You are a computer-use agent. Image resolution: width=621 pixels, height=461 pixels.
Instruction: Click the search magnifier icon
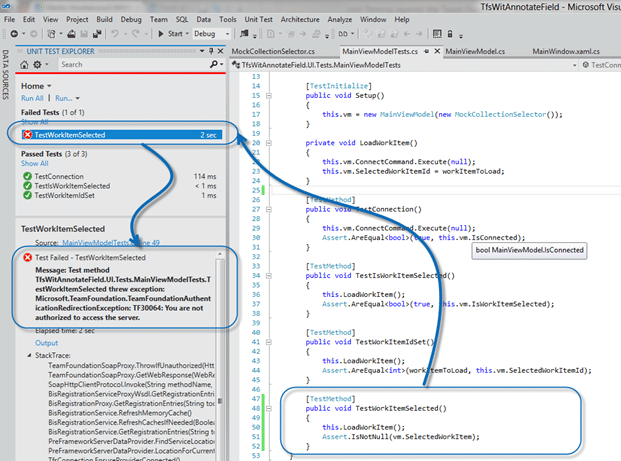pyautogui.click(x=214, y=64)
